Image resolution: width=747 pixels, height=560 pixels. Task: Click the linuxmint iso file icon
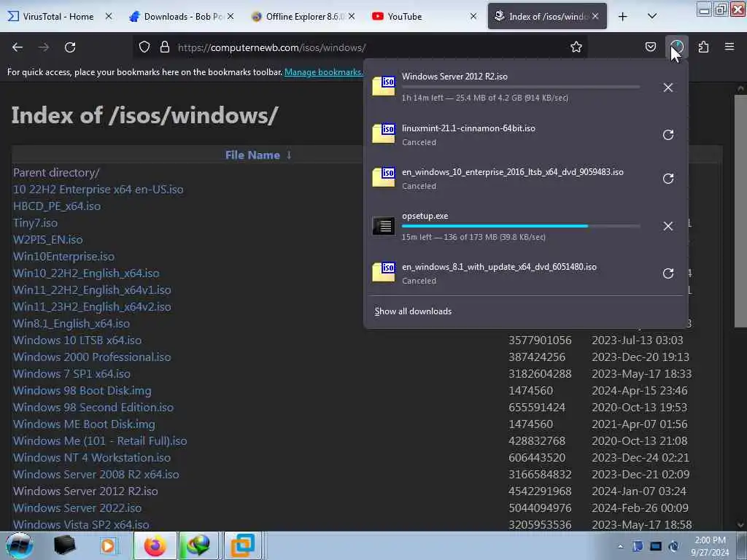[384, 134]
